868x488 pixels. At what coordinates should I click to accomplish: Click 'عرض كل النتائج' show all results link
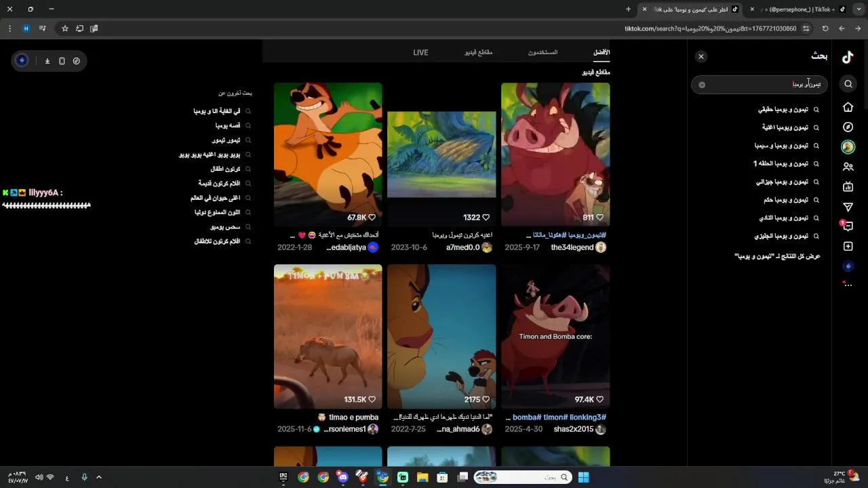(777, 256)
